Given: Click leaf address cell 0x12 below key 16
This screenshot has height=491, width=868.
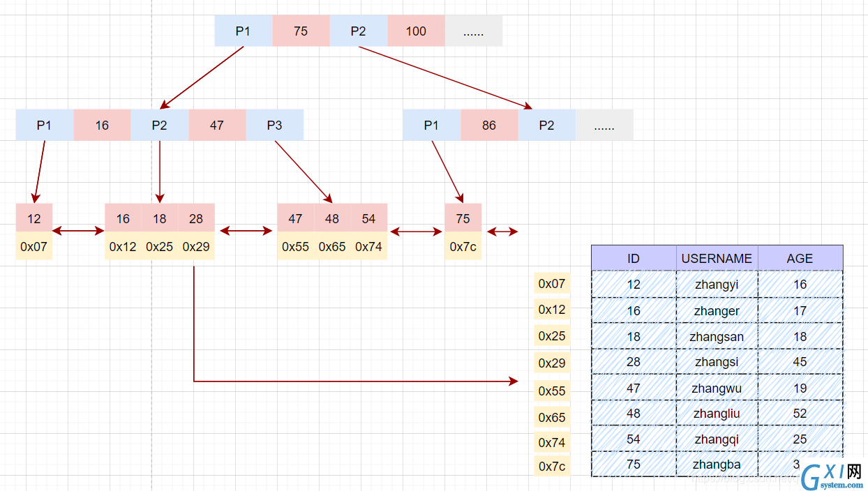Looking at the screenshot, I should click(x=123, y=245).
